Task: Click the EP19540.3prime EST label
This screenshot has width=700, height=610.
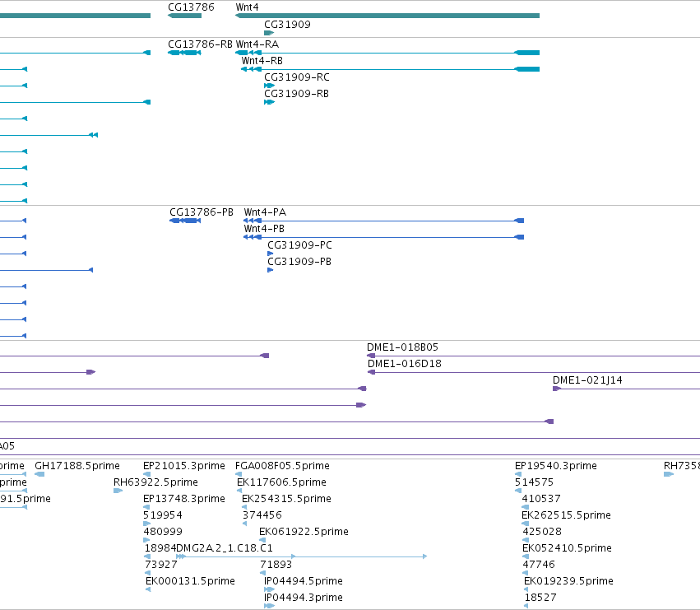Action: (x=556, y=466)
